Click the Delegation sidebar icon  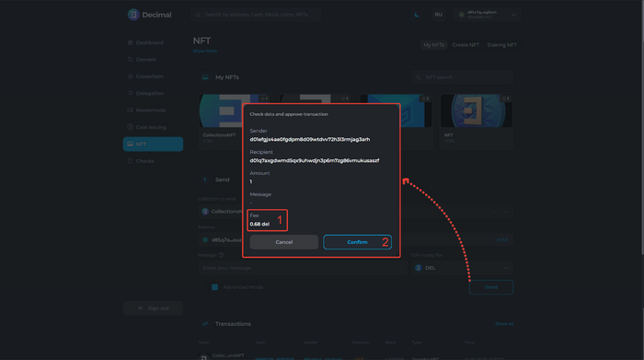click(x=131, y=93)
